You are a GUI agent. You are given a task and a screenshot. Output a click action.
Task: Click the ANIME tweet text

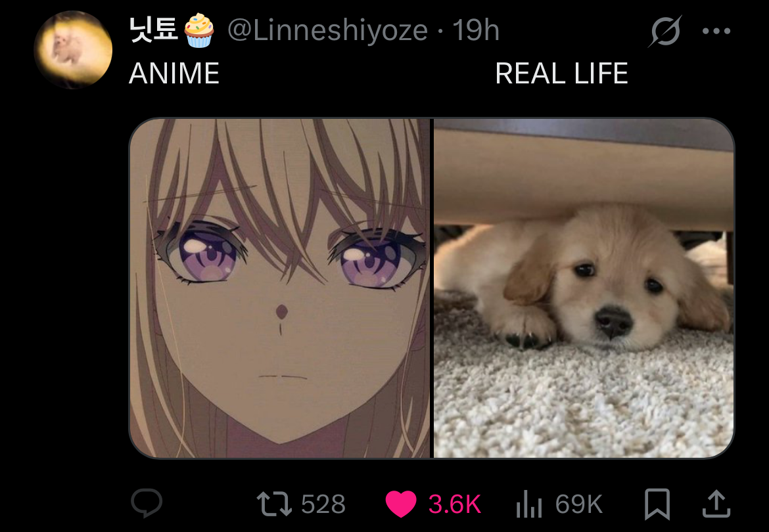click(174, 74)
